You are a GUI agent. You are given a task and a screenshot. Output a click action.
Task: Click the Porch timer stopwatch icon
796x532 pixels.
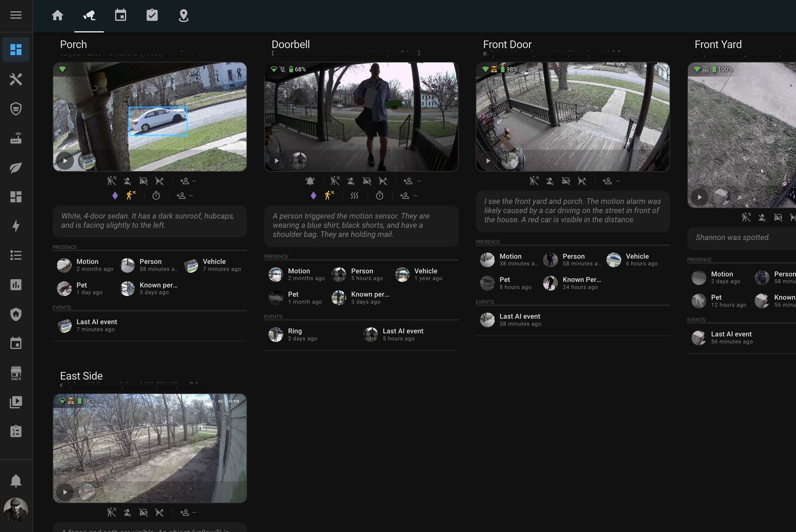click(156, 195)
